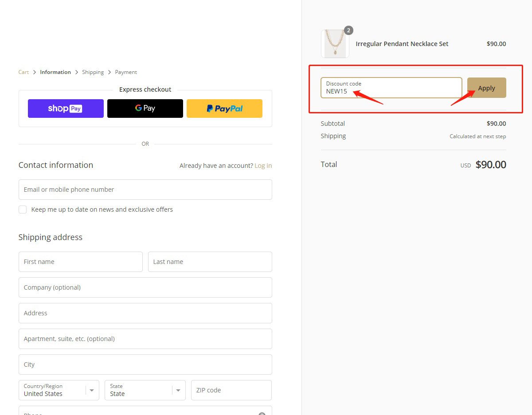532x415 pixels.
Task: Check out using the PayPal button
Action: point(224,109)
